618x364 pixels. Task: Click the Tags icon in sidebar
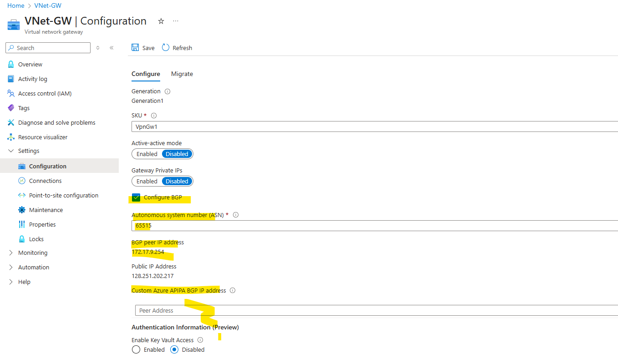point(11,108)
